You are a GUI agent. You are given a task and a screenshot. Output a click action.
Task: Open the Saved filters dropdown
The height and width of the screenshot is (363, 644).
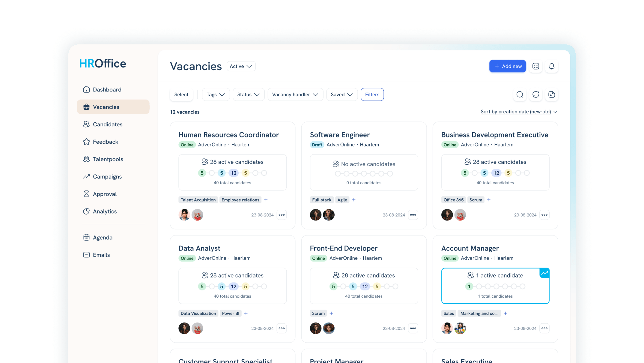[x=342, y=94]
